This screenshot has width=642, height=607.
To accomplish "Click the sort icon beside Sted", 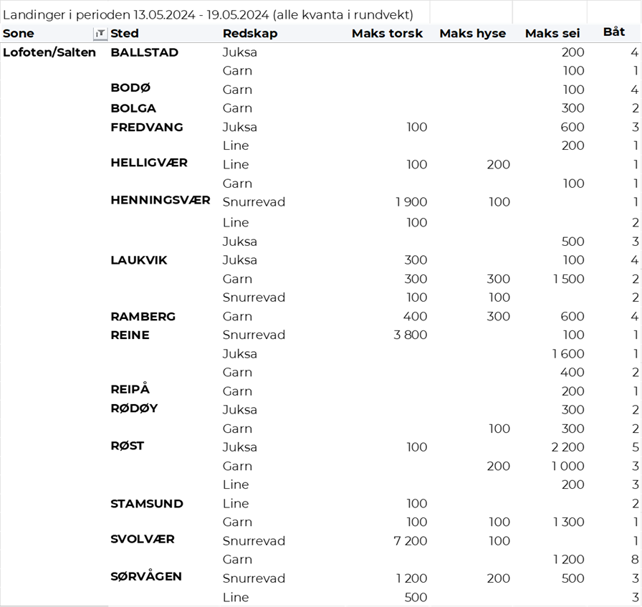I will 100,34.
